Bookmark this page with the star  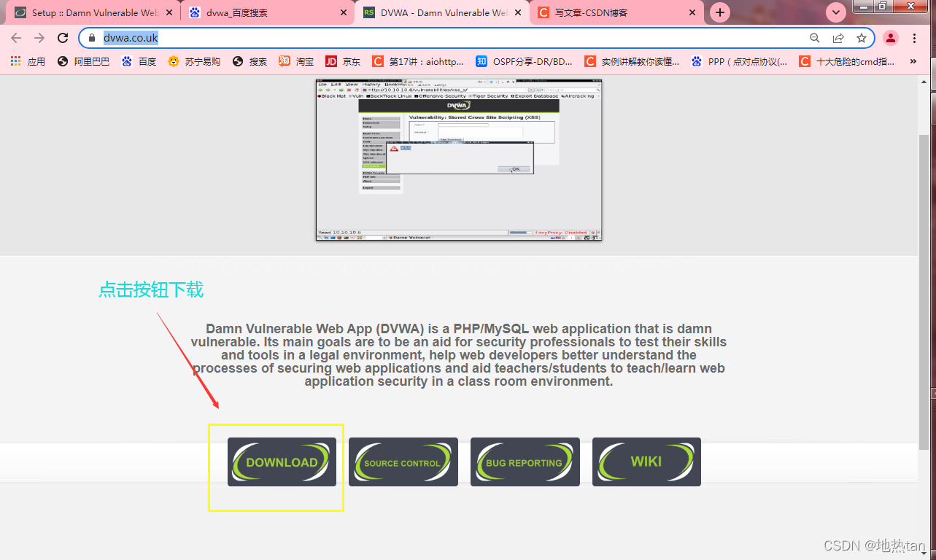tap(862, 38)
